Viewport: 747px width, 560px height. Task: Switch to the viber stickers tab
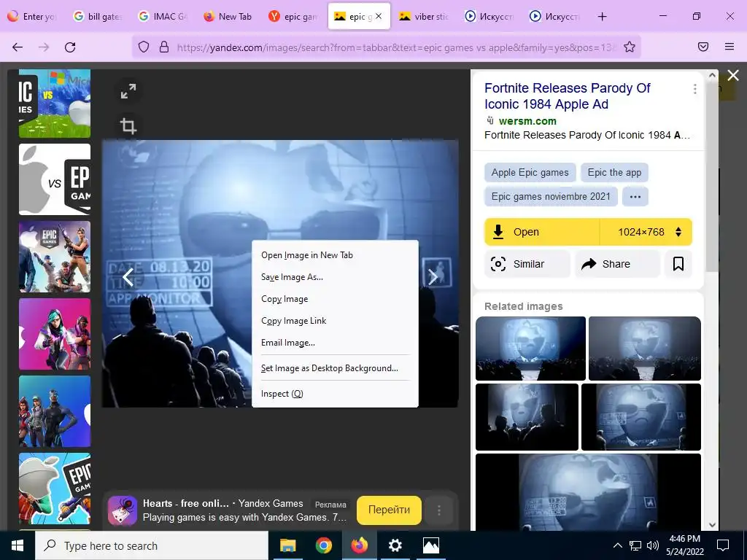(424, 16)
